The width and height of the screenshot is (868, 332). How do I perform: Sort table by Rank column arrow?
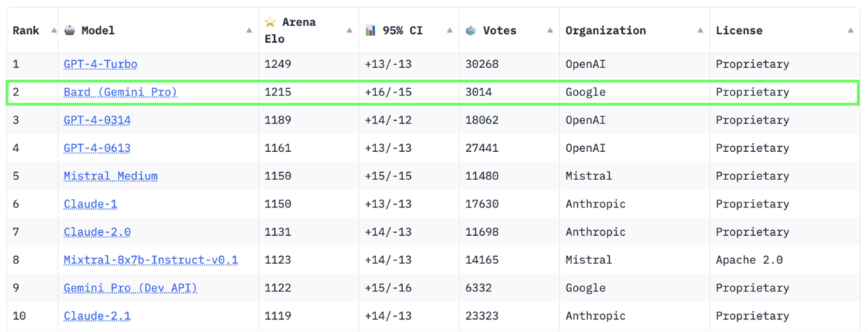click(x=54, y=30)
